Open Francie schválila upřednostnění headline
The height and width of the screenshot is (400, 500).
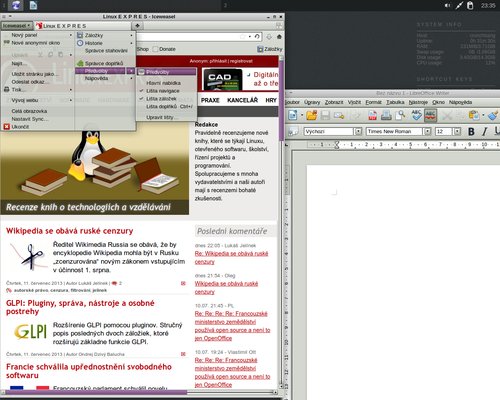pos(89,371)
